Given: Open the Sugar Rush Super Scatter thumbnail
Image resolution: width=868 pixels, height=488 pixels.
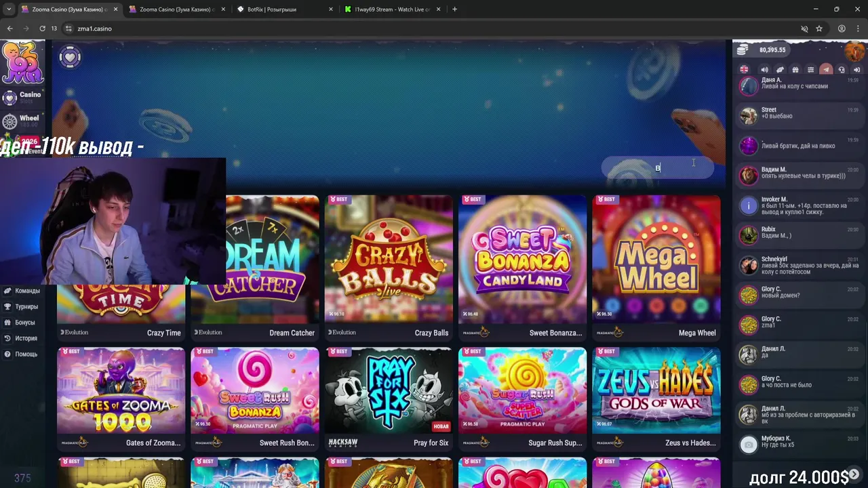Looking at the screenshot, I should click(522, 390).
